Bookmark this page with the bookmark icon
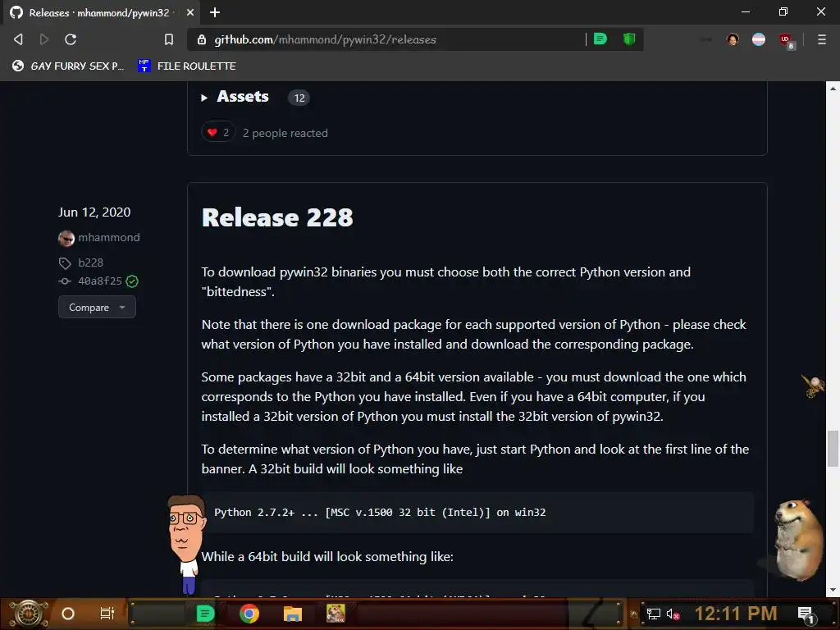The height and width of the screenshot is (630, 840). 169,39
